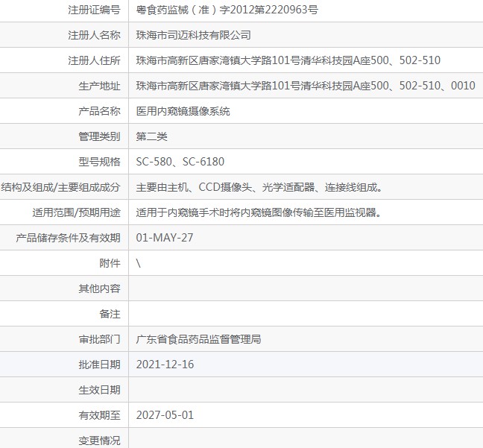Click the label 产品名称
483x448 pixels.
[x=99, y=111]
